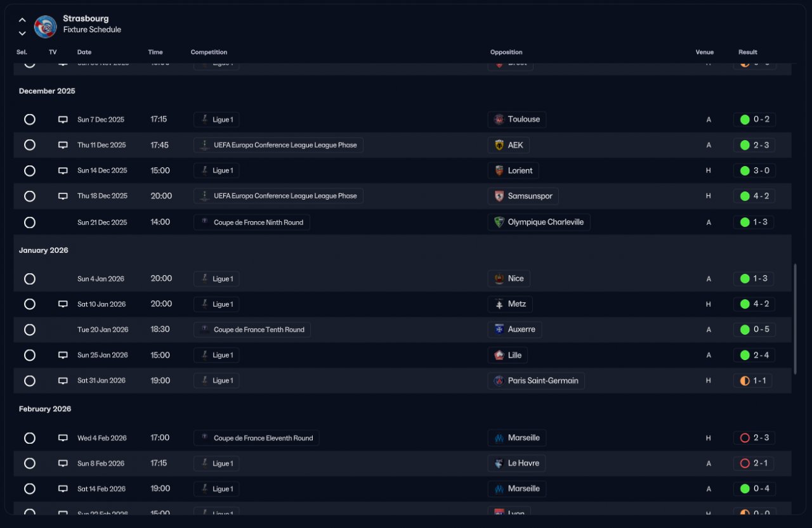The width and height of the screenshot is (812, 528).
Task: Sort by the Competition column header
Action: tap(209, 53)
